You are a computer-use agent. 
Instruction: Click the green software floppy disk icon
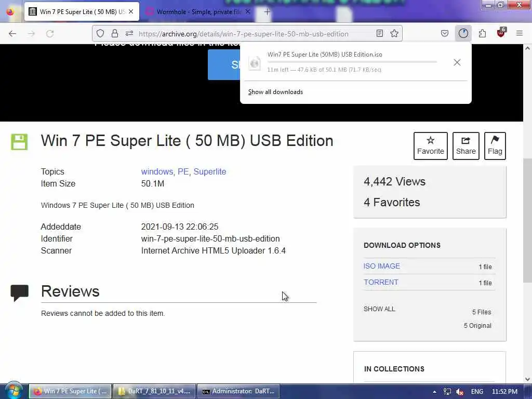[x=19, y=142]
